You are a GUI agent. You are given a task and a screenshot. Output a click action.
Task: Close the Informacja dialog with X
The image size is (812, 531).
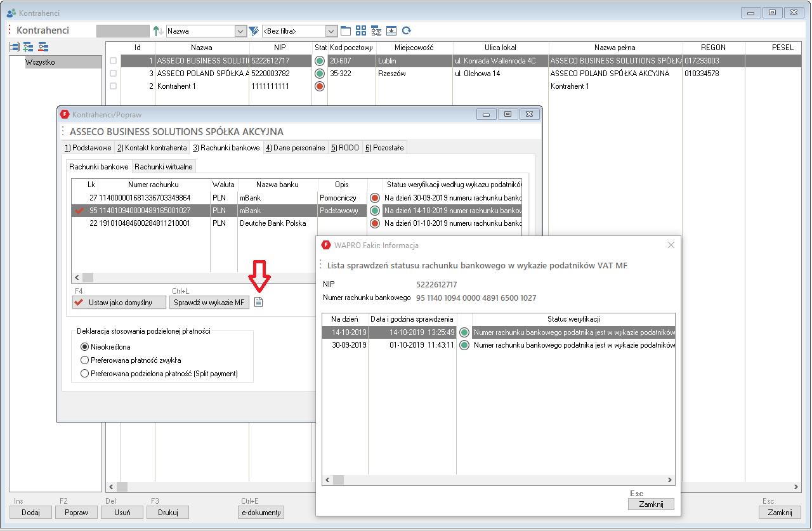tap(672, 245)
